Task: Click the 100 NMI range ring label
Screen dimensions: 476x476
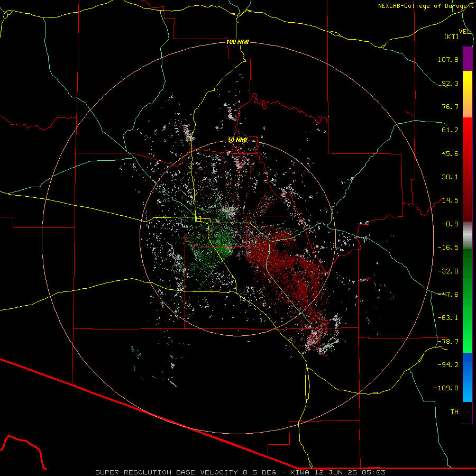Action: (x=237, y=42)
